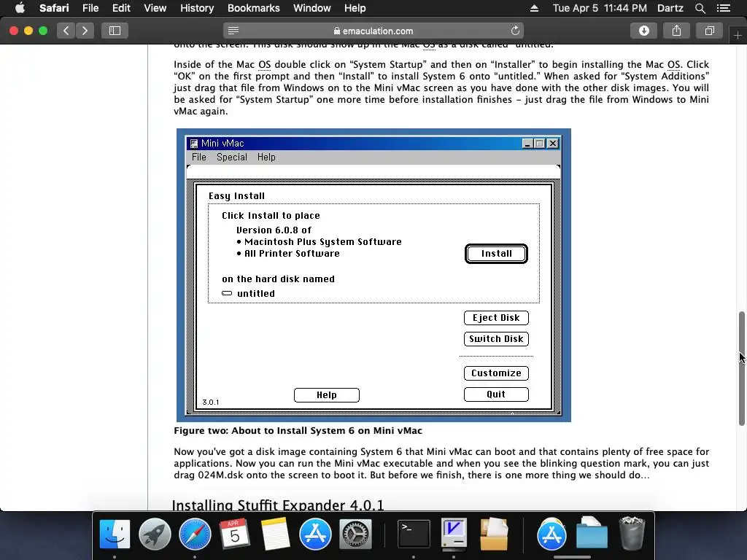The width and height of the screenshot is (747, 560).
Task: Click the emaculation.com address field
Action: 373,31
